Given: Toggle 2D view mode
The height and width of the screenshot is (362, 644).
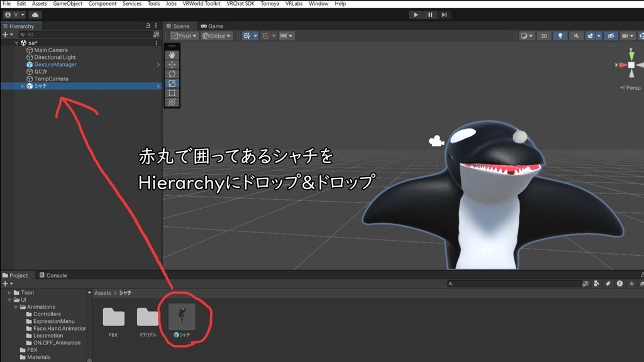Looking at the screenshot, I should coord(544,36).
